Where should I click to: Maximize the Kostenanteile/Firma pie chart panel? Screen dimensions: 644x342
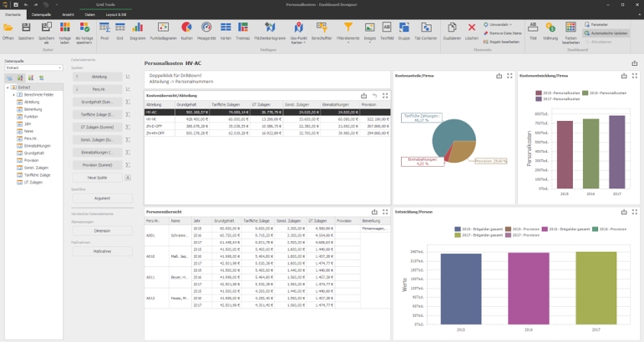tap(510, 75)
